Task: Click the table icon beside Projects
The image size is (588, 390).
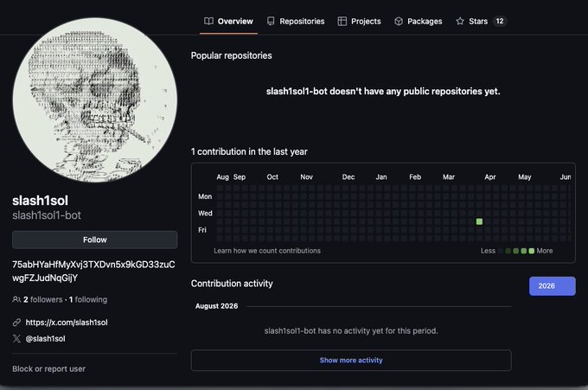Action: tap(342, 22)
